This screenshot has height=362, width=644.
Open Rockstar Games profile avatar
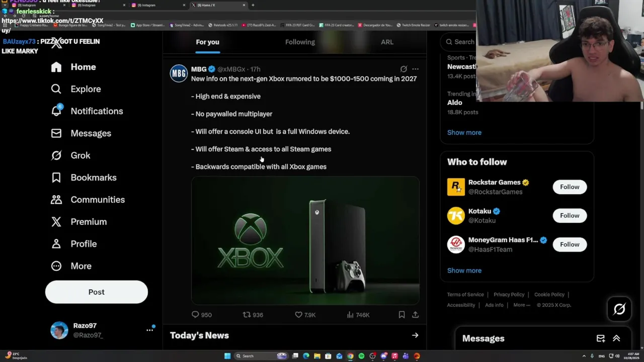pos(456,187)
